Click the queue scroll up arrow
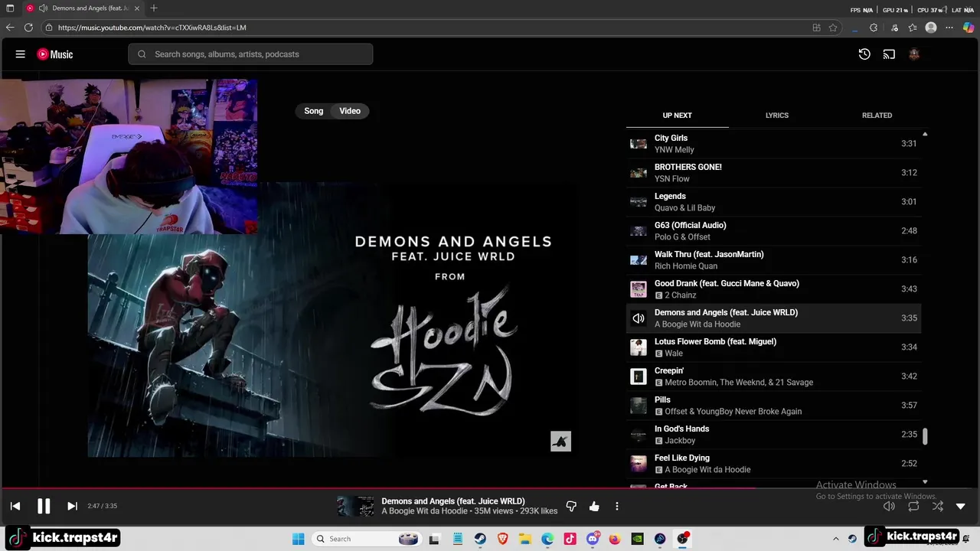The height and width of the screenshot is (551, 980). [925, 134]
